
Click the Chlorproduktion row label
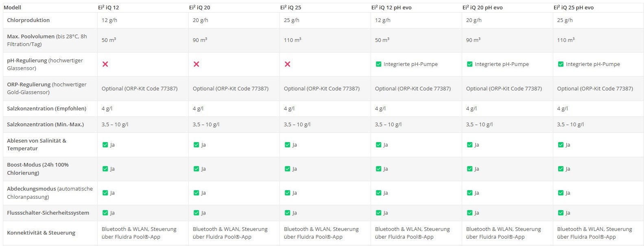pyautogui.click(x=28, y=20)
